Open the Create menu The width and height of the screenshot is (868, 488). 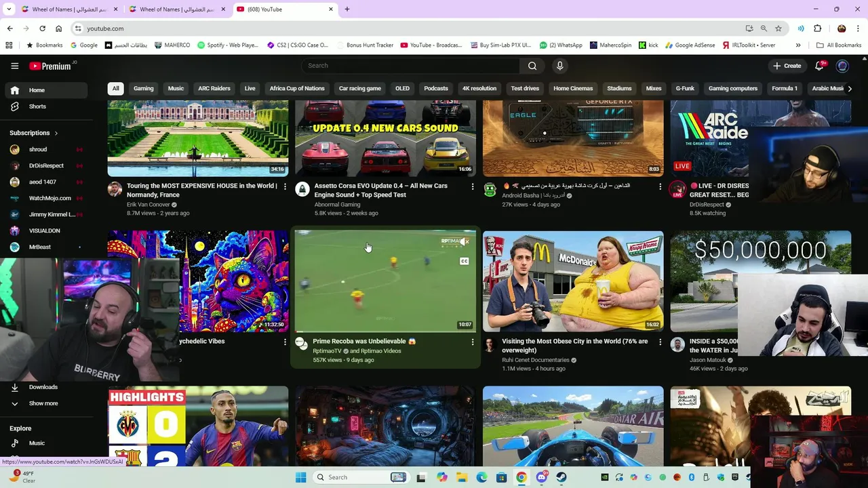[x=787, y=66]
